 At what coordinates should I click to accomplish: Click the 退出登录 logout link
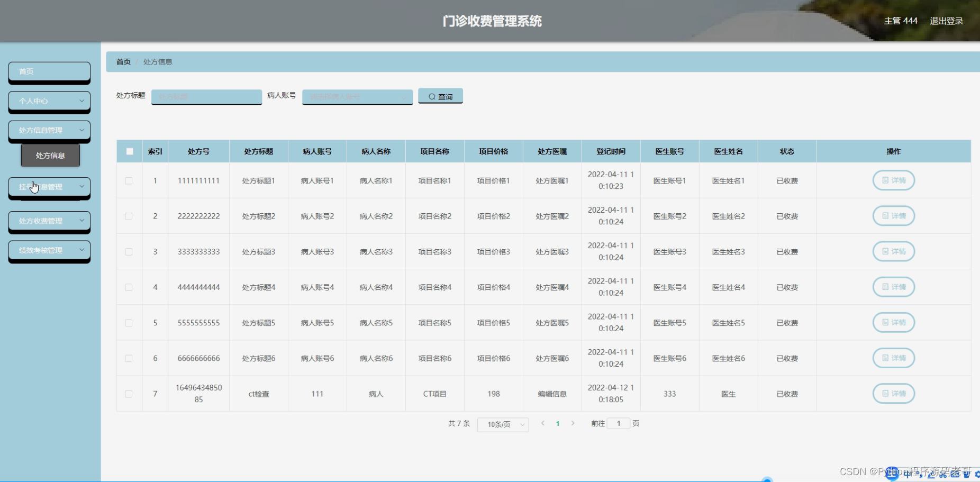(x=947, y=21)
